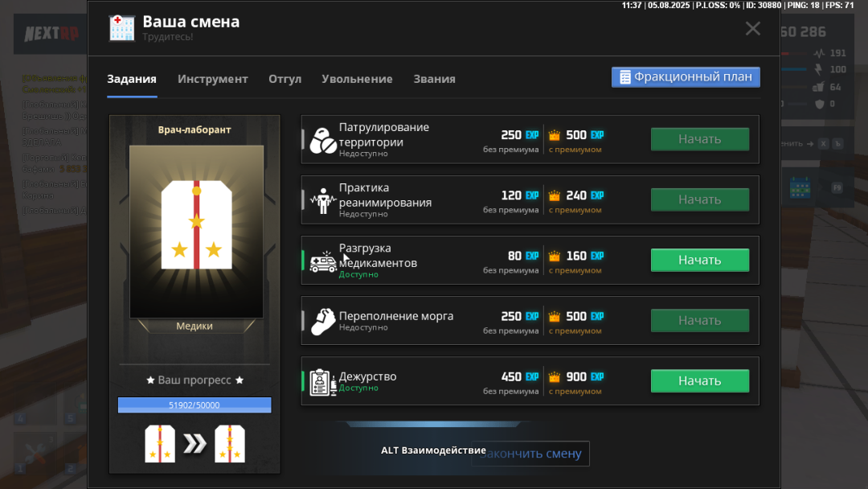Click the 900 EXP с премиумом value for Дежурство

(x=584, y=376)
